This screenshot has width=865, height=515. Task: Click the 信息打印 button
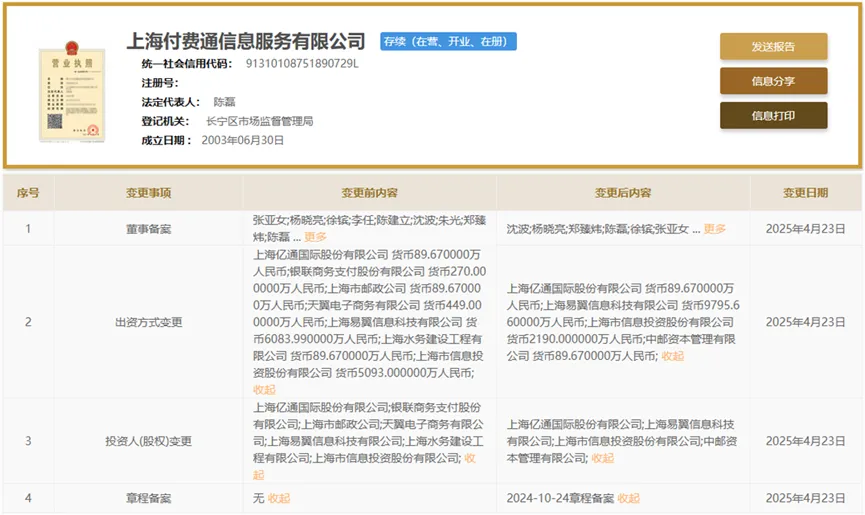click(x=773, y=115)
